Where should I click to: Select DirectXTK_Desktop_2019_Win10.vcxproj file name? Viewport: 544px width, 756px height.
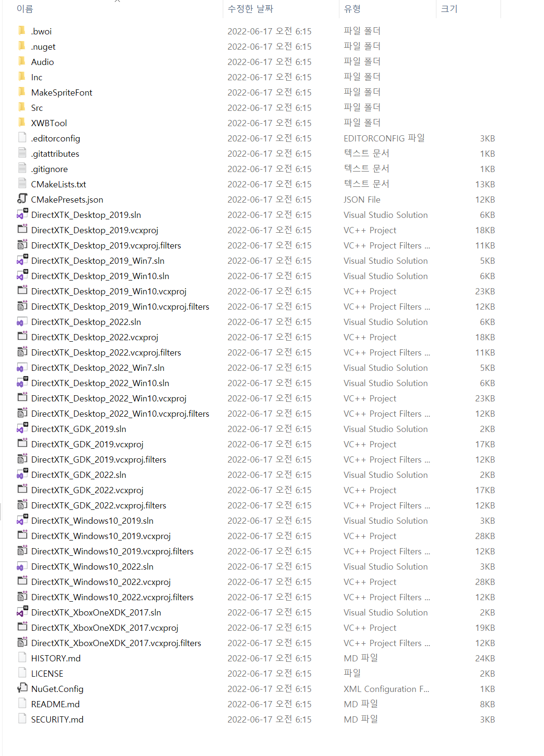tap(109, 292)
